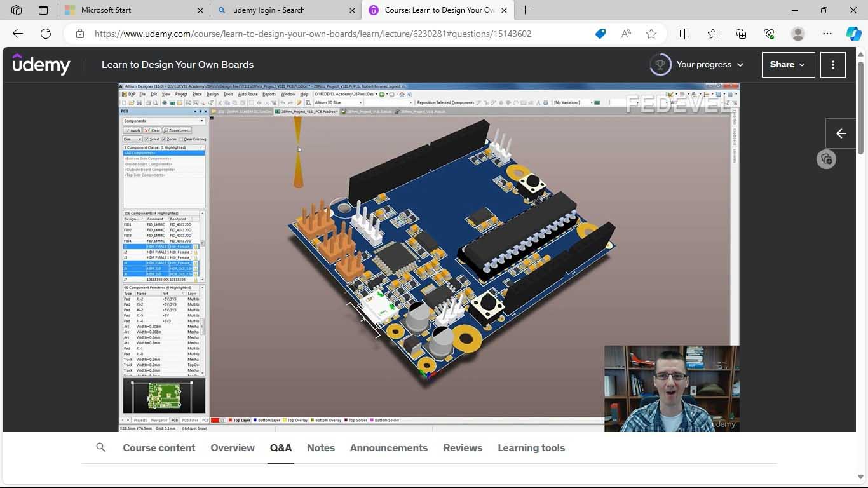The width and height of the screenshot is (868, 488).
Task: Expand the Your progress dropdown
Action: tap(697, 64)
